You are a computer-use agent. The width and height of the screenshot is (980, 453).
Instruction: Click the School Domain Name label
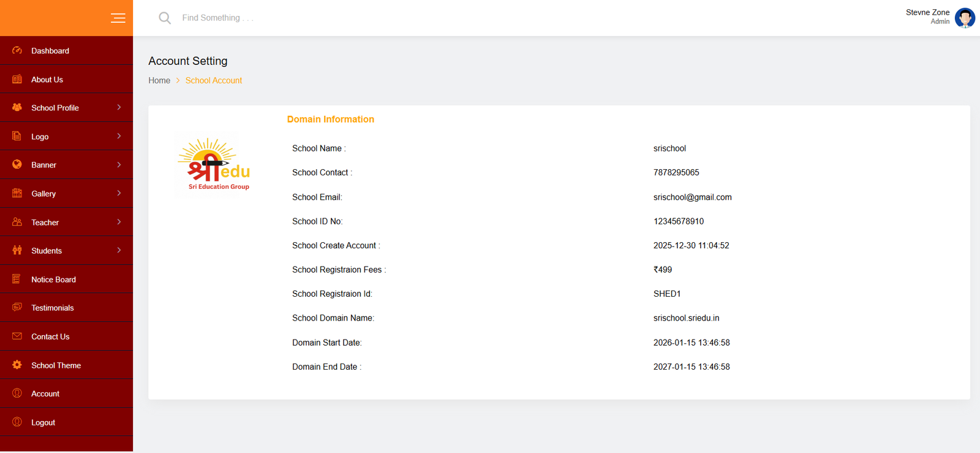333,318
